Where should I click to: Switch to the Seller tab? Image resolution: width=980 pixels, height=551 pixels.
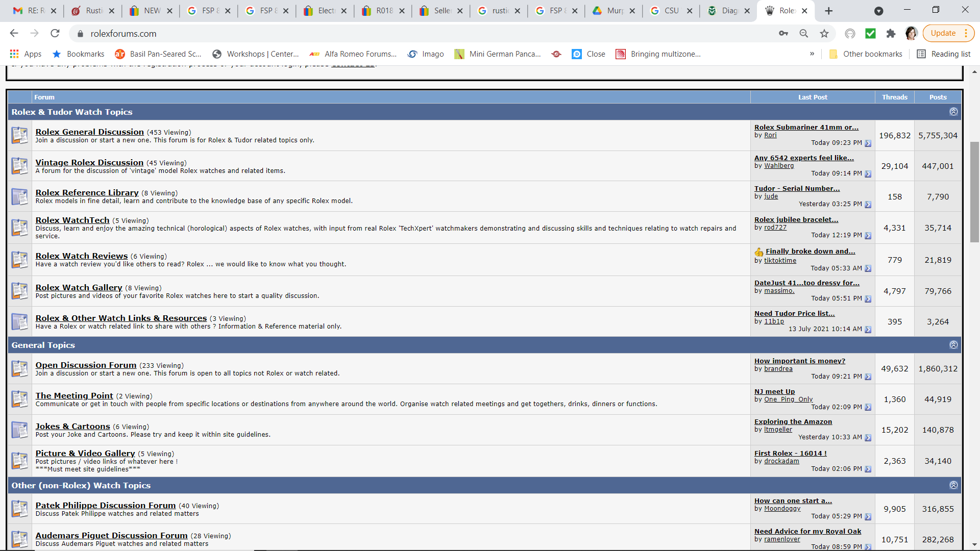point(440,11)
